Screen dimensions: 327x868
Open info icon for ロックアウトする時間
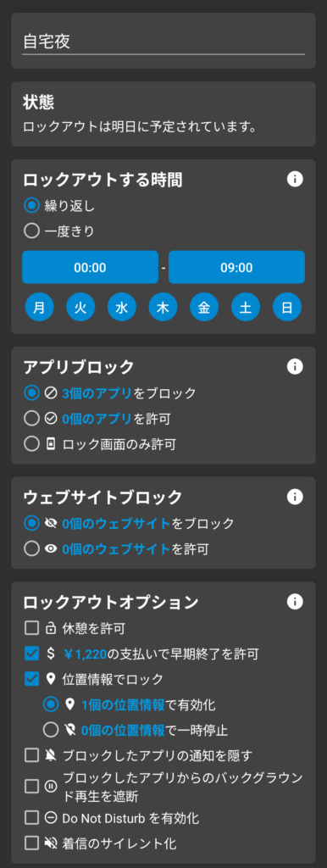point(296,180)
